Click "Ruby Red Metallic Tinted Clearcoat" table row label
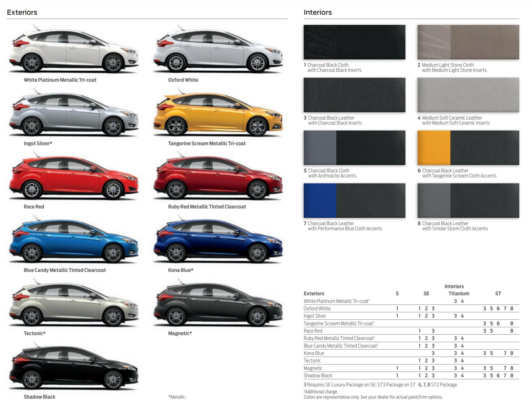 [339, 338]
